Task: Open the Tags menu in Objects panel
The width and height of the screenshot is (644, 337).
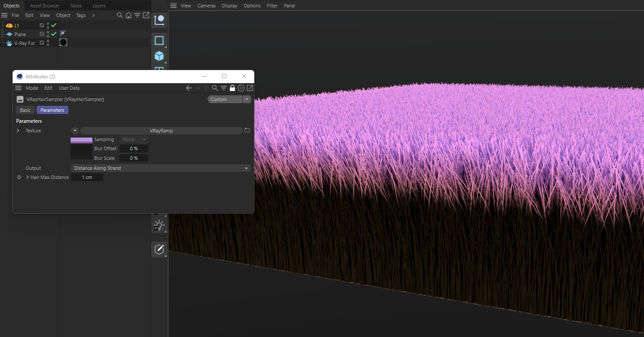Action: tap(81, 15)
